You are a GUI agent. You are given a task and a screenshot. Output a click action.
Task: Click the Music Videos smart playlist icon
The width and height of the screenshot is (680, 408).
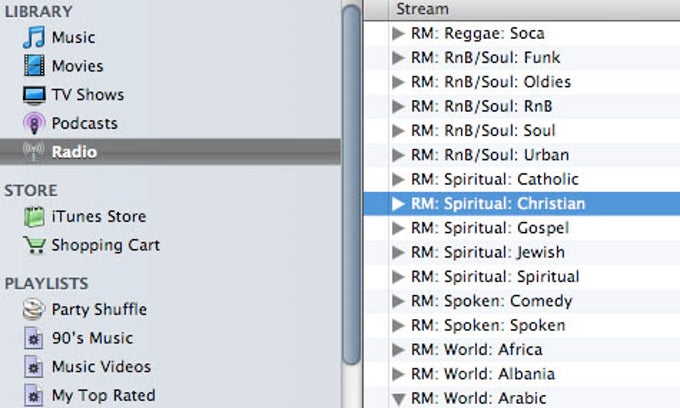click(33, 367)
